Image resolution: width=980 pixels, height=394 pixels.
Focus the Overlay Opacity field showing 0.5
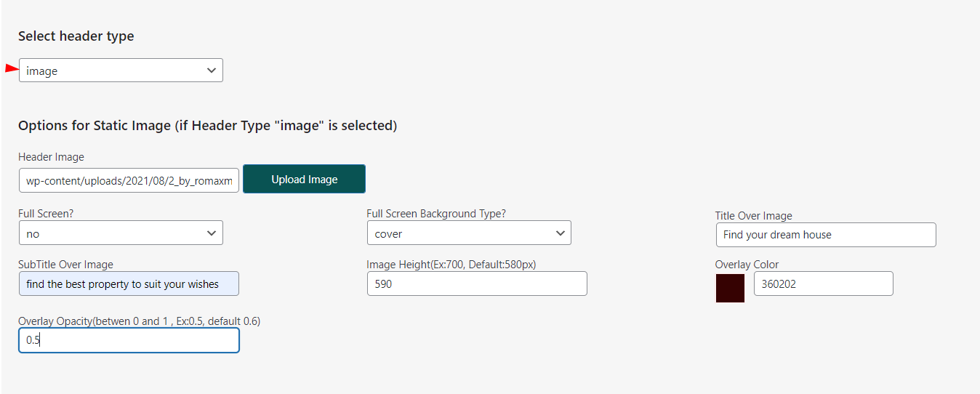coord(129,340)
